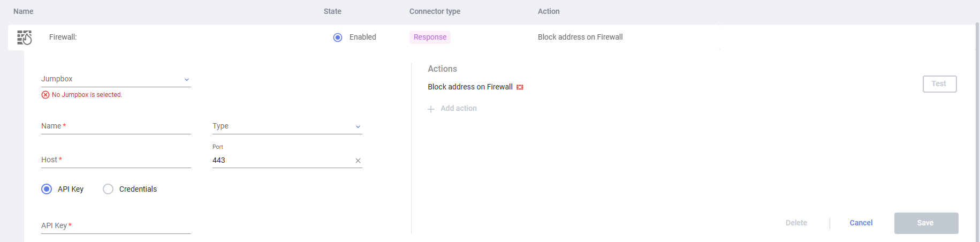The width and height of the screenshot is (980, 242).
Task: Click the Cancel link
Action: 861,223
